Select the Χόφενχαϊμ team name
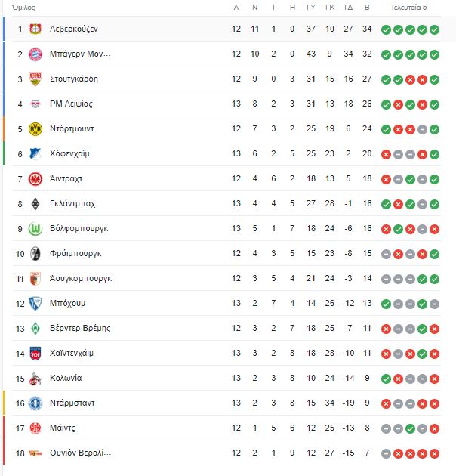Image resolution: width=456 pixels, height=476 pixels. pos(69,153)
